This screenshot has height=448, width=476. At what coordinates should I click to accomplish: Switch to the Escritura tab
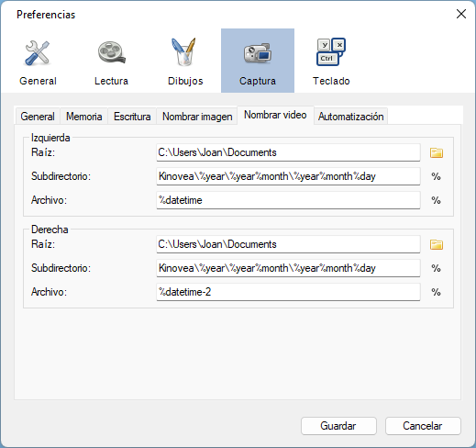[132, 117]
